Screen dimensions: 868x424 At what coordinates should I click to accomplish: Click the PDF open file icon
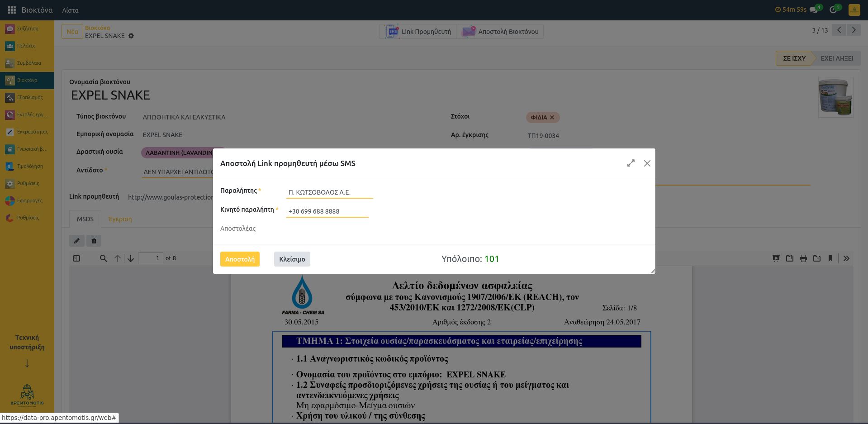point(790,258)
